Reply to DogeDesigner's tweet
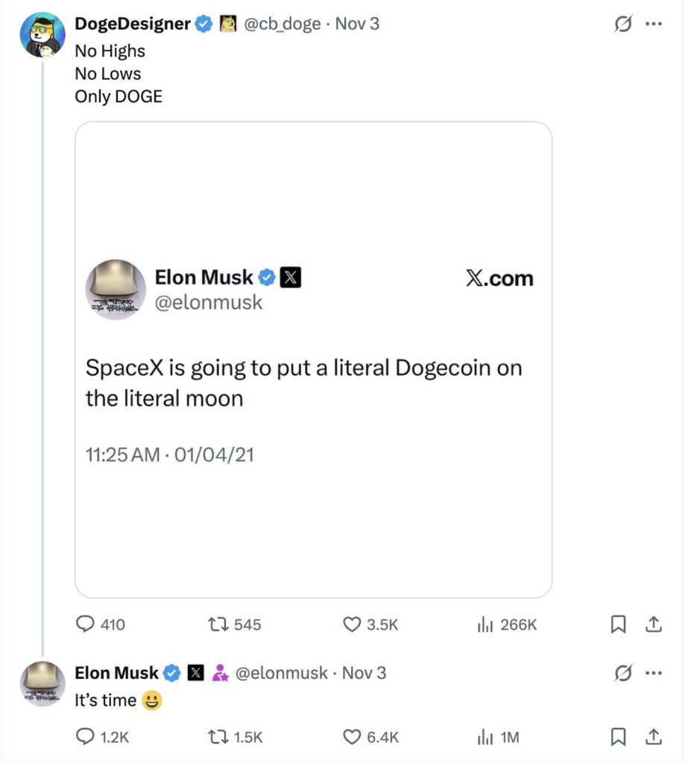 click(x=85, y=624)
